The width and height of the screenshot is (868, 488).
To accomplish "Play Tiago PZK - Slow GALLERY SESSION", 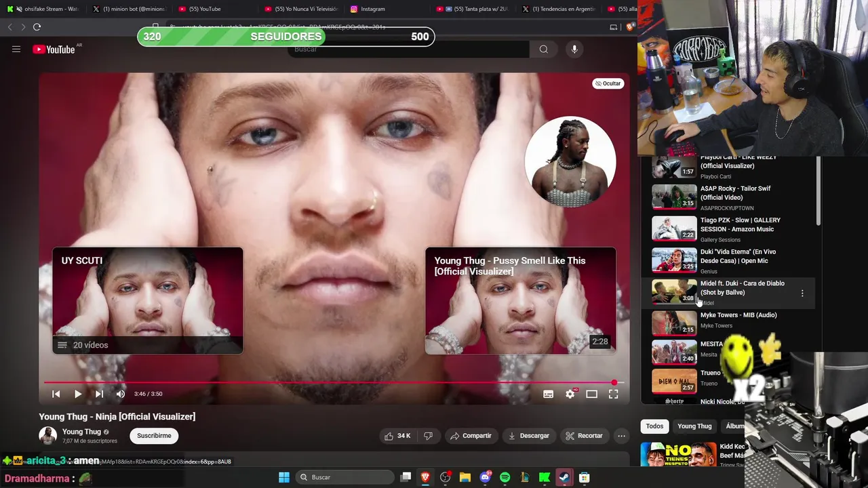I will point(727,229).
